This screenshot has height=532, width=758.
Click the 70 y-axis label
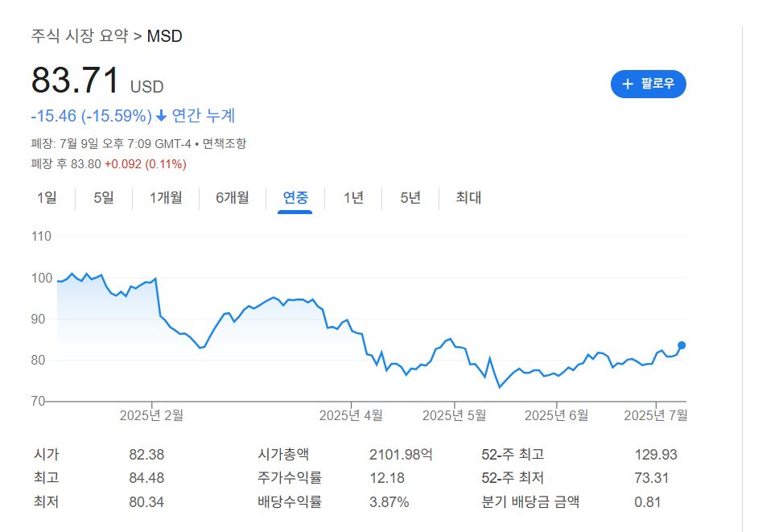pyautogui.click(x=38, y=401)
